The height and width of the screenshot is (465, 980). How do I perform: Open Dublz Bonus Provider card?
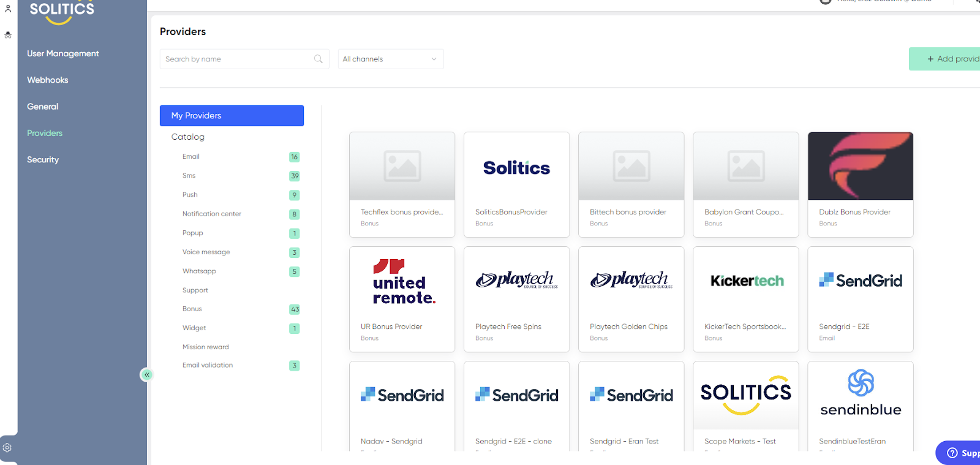[861, 184]
